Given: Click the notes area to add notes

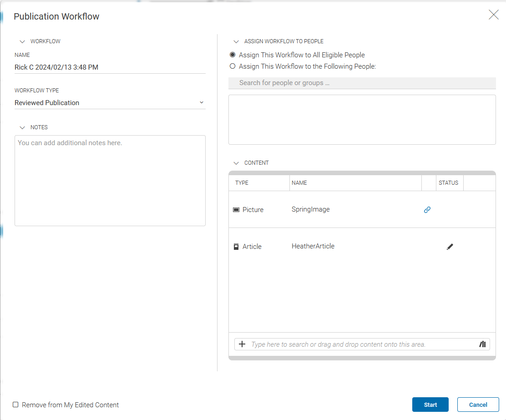Looking at the screenshot, I should (110, 180).
